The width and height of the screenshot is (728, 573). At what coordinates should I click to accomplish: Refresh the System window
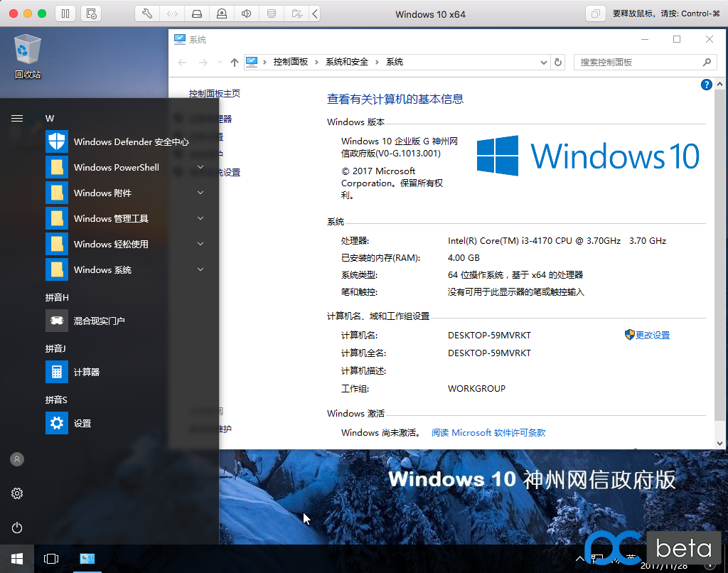(558, 63)
